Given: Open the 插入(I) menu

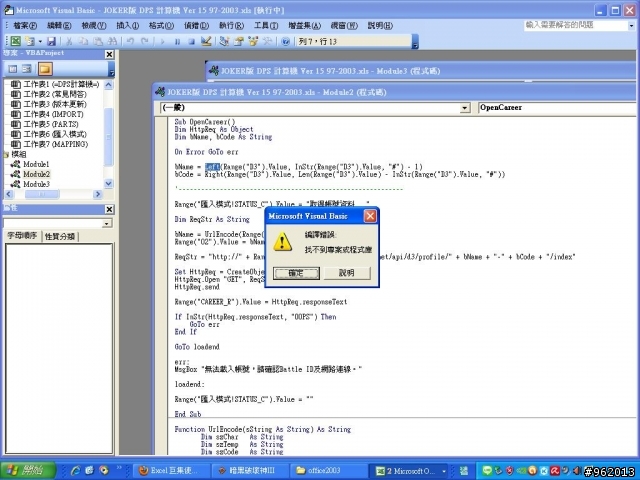Looking at the screenshot, I should [127, 26].
